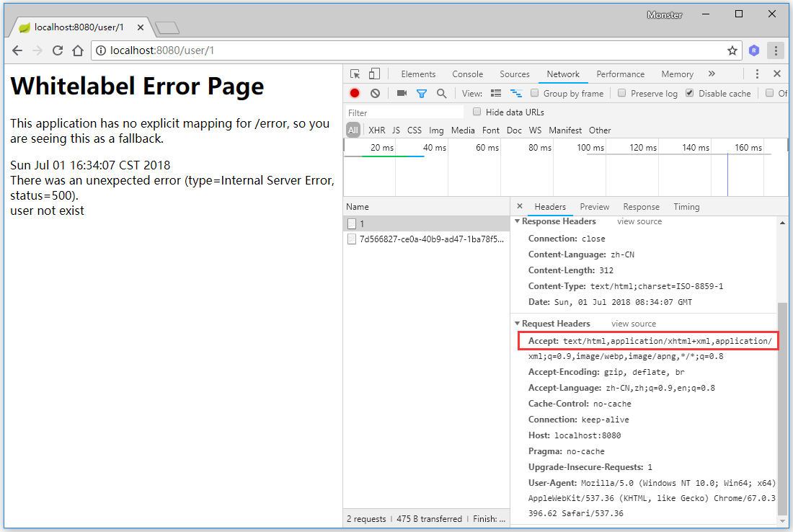Close the request details pane
793x532 pixels.
519,206
